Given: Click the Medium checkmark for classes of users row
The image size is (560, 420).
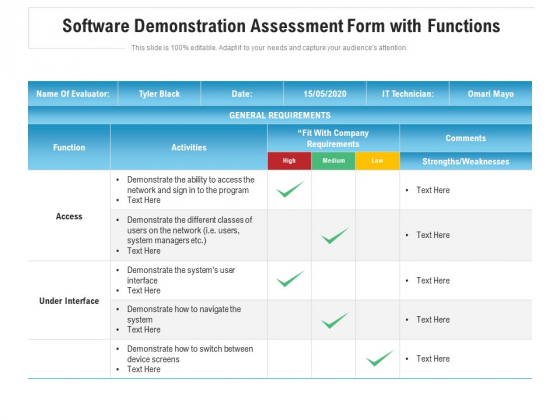Looking at the screenshot, I should [x=335, y=236].
